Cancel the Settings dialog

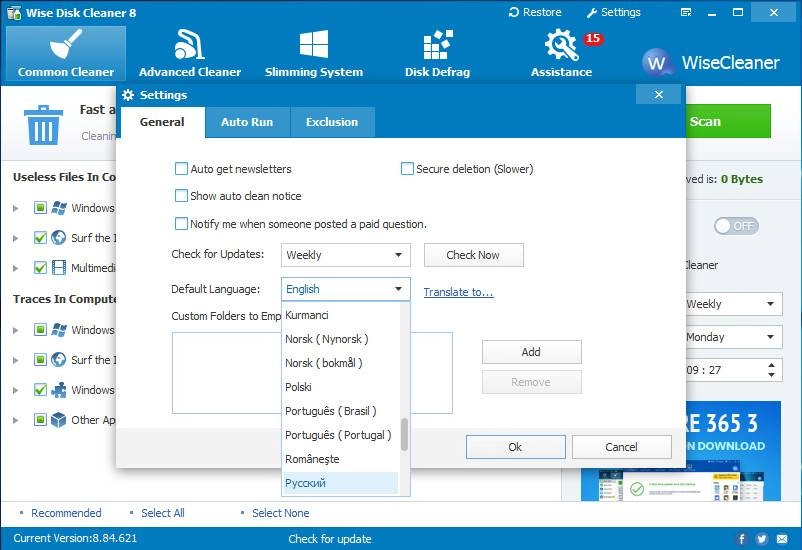pos(621,447)
